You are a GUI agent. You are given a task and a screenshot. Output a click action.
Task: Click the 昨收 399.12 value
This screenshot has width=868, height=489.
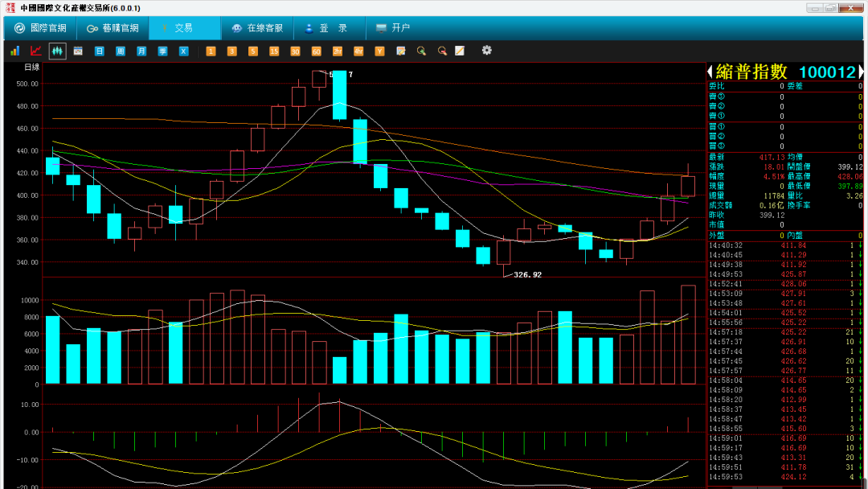pyautogui.click(x=772, y=215)
